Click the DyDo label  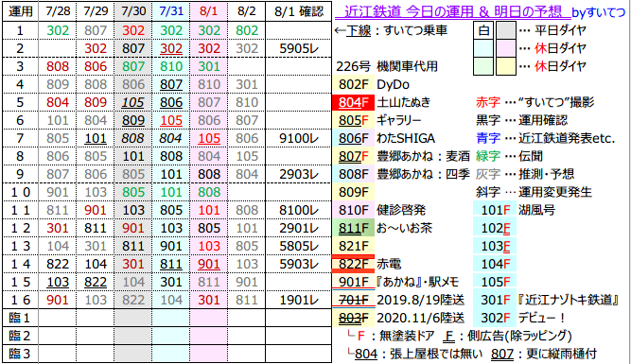coord(393,84)
